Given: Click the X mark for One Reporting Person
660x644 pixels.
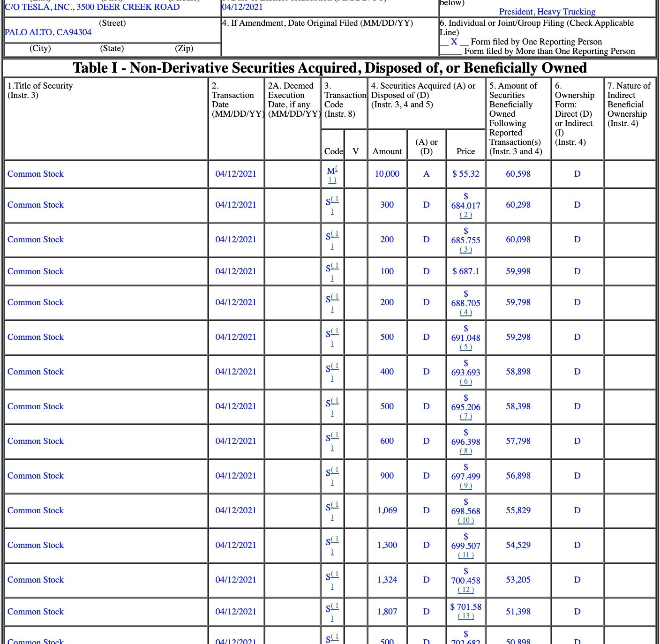Looking at the screenshot, I should [x=454, y=42].
